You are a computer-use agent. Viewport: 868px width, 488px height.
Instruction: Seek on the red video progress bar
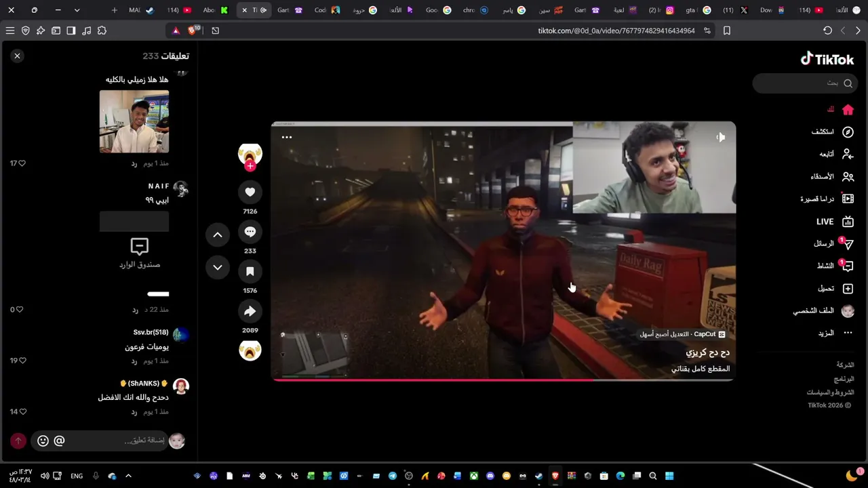503,380
